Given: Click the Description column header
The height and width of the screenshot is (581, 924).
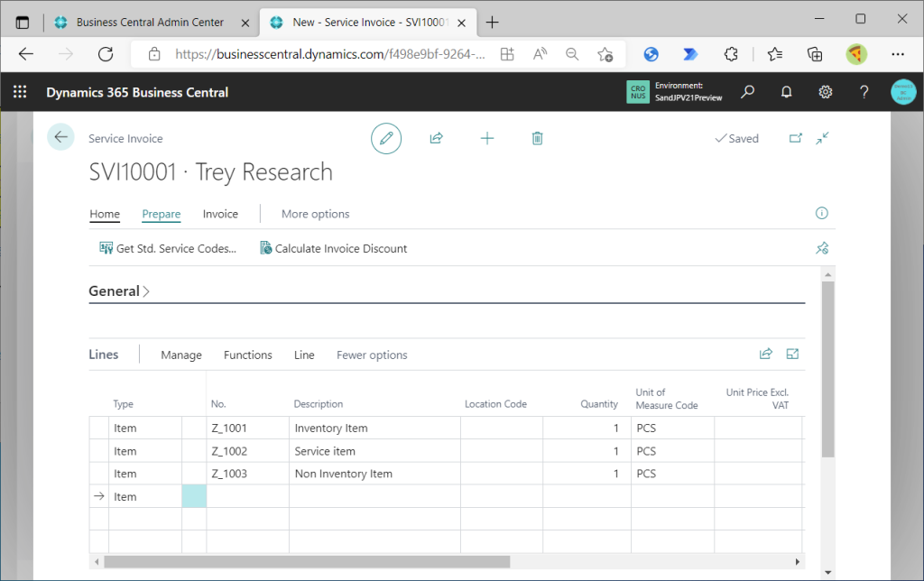Looking at the screenshot, I should click(x=319, y=404).
